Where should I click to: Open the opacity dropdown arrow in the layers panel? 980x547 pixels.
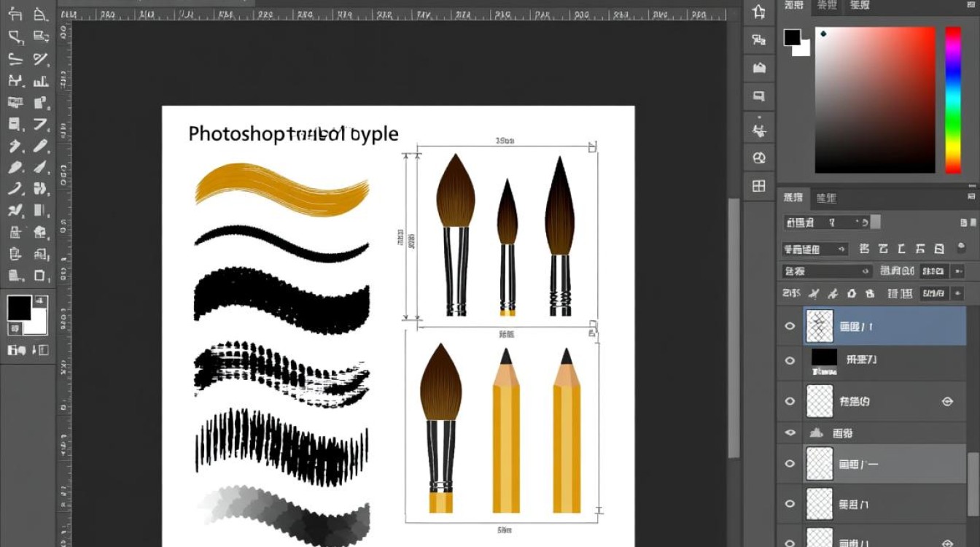[956, 271]
